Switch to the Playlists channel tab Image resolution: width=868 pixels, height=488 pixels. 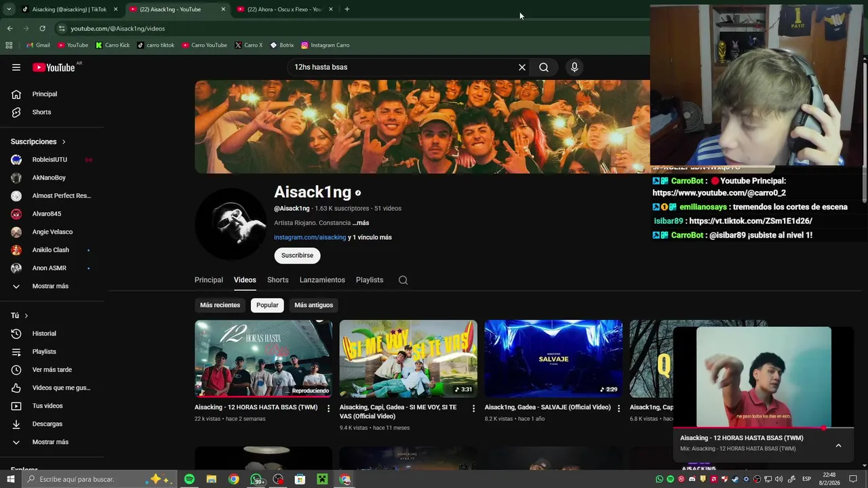click(x=370, y=280)
